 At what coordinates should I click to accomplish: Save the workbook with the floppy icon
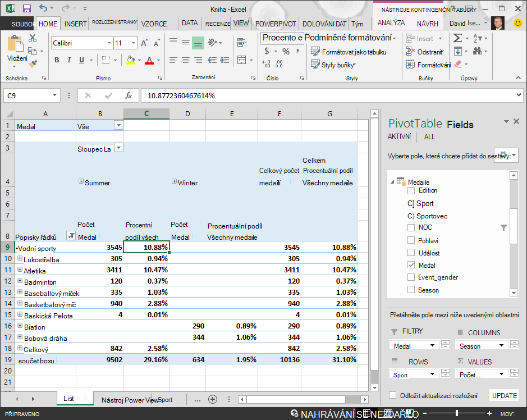coord(26,9)
